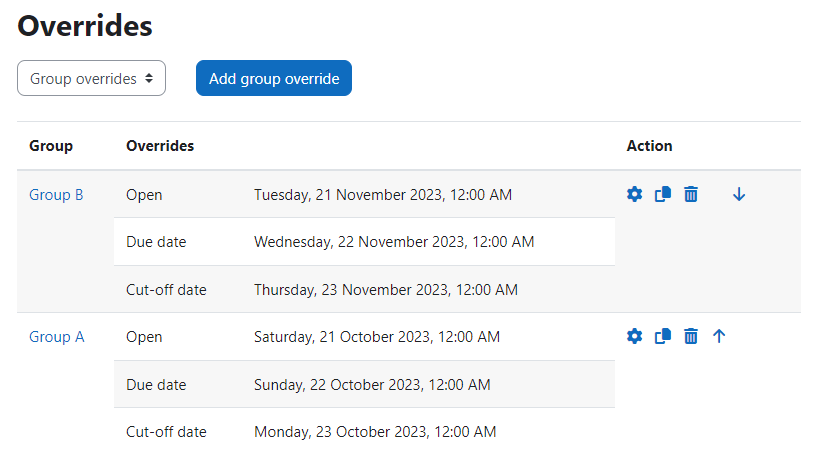Delete the Group A override with trash icon
The width and height of the screenshot is (824, 475).
click(691, 336)
